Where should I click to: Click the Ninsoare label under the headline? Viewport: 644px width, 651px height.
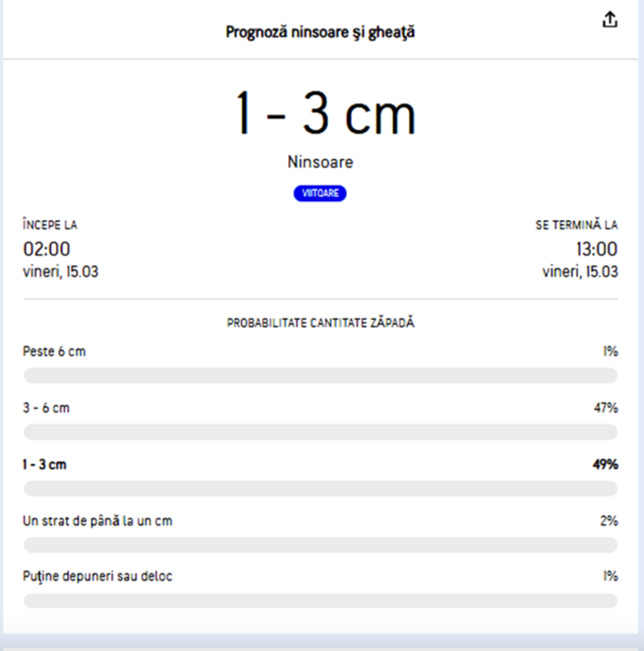[x=320, y=162]
